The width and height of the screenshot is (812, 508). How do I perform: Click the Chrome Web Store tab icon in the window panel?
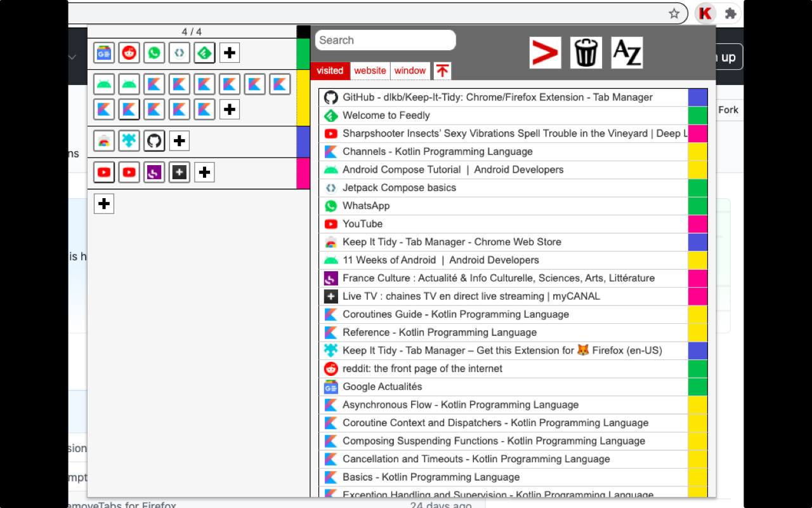coord(104,140)
